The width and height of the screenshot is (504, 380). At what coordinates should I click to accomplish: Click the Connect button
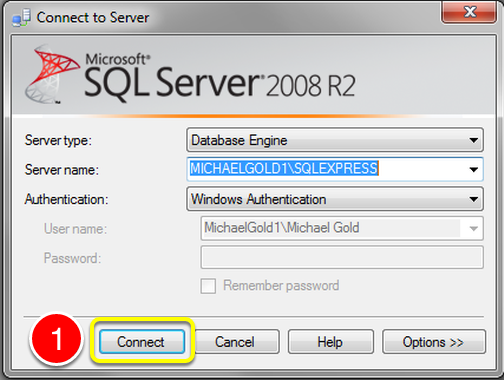(x=142, y=342)
